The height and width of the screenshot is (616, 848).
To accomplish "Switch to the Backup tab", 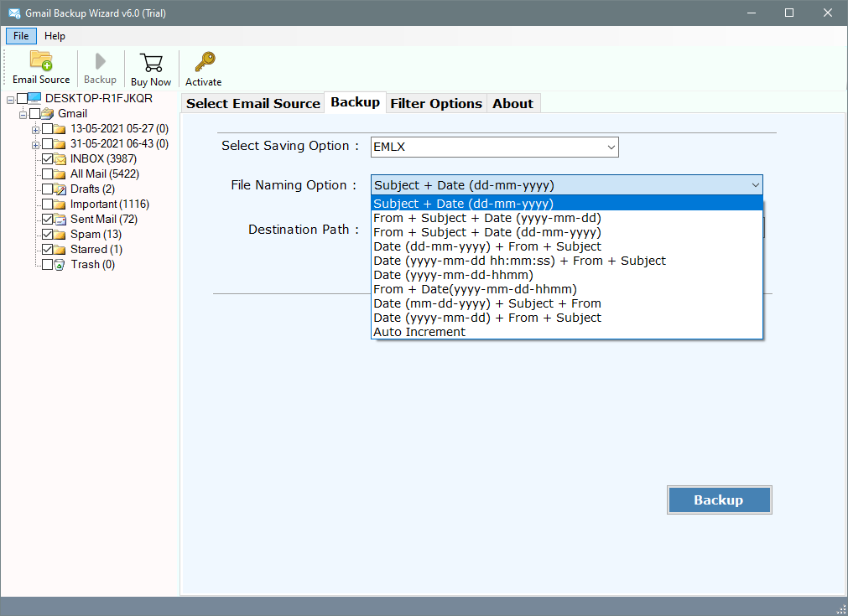I will pyautogui.click(x=356, y=102).
